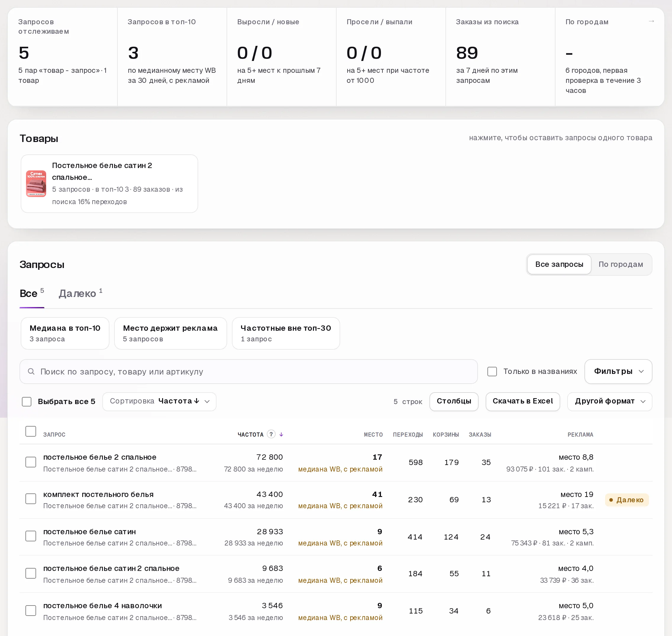Click the Переходы column header
Image resolution: width=672 pixels, height=636 pixels.
click(x=408, y=435)
